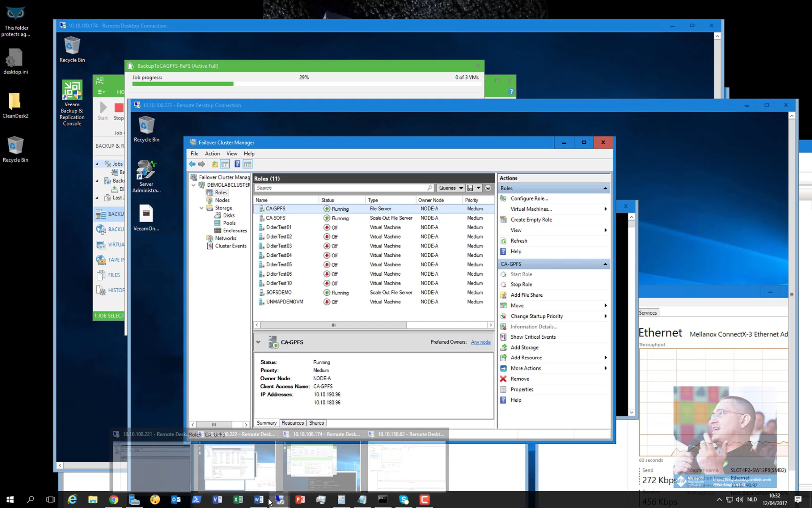812x508 pixels.
Task: Click Configure Role... in Actions pane
Action: pos(529,198)
